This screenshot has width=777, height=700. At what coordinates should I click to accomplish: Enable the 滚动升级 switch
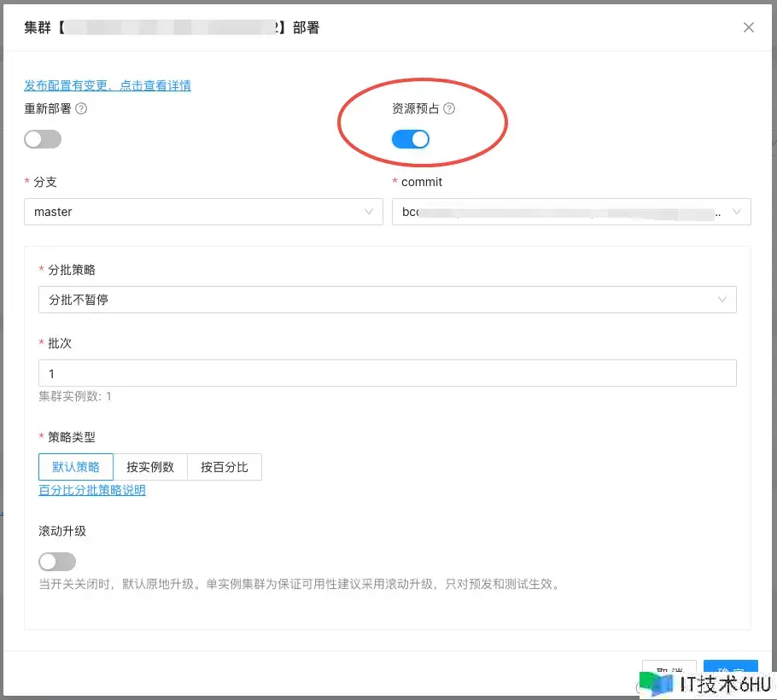pos(57,561)
